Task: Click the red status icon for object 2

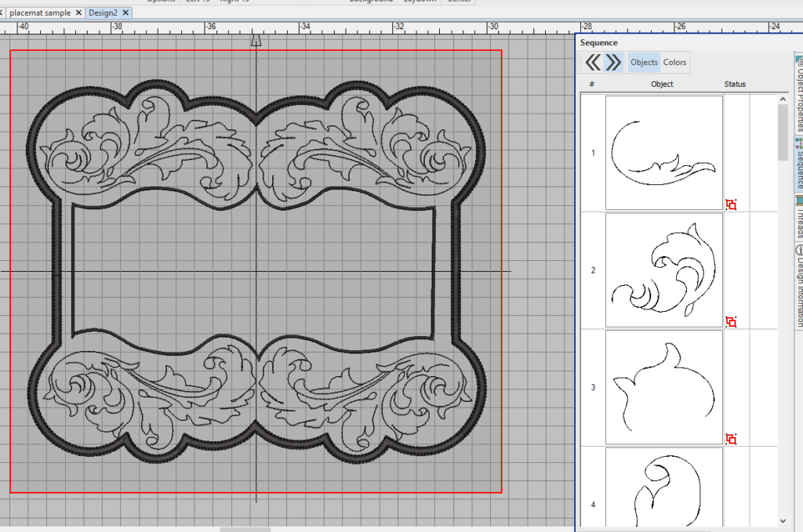Action: point(731,322)
